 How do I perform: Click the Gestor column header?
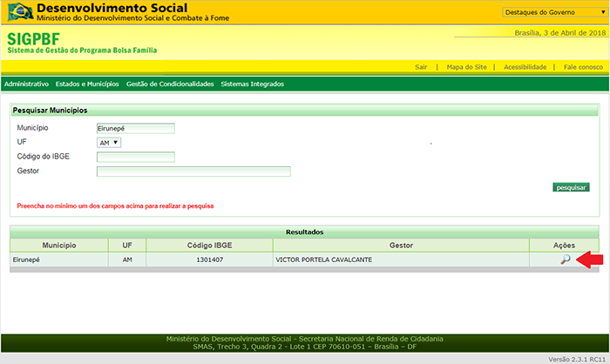pos(401,246)
